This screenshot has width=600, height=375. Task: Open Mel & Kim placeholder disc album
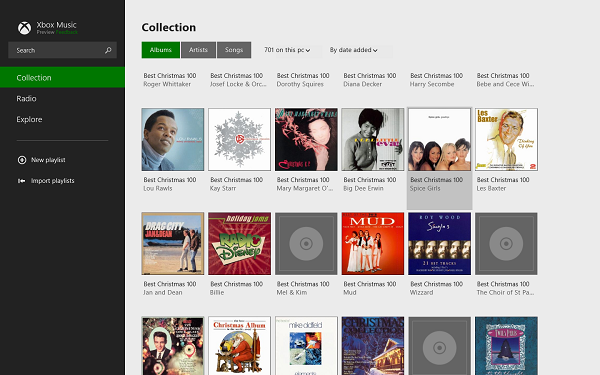pos(306,244)
